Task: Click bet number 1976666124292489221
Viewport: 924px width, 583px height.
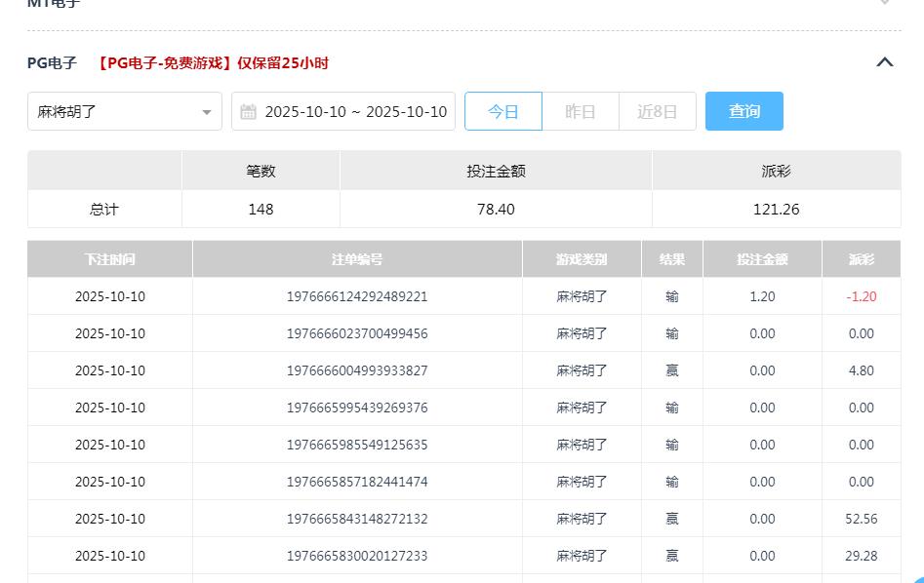Action: [357, 296]
